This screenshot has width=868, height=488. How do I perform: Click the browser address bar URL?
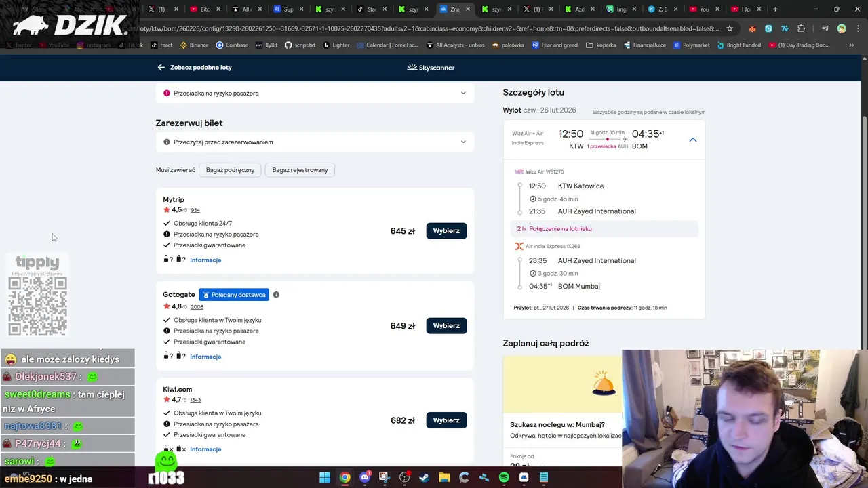tap(427, 28)
